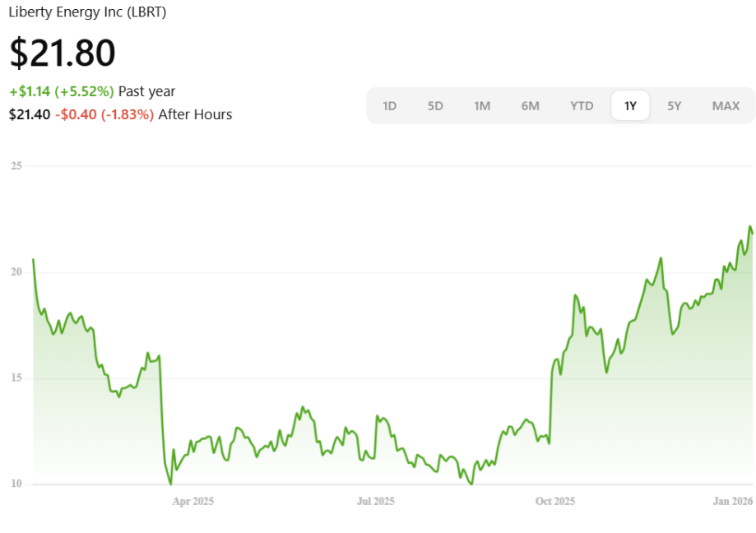The image size is (756, 533).
Task: Click the Apr 2025 x-axis label
Action: point(193,501)
